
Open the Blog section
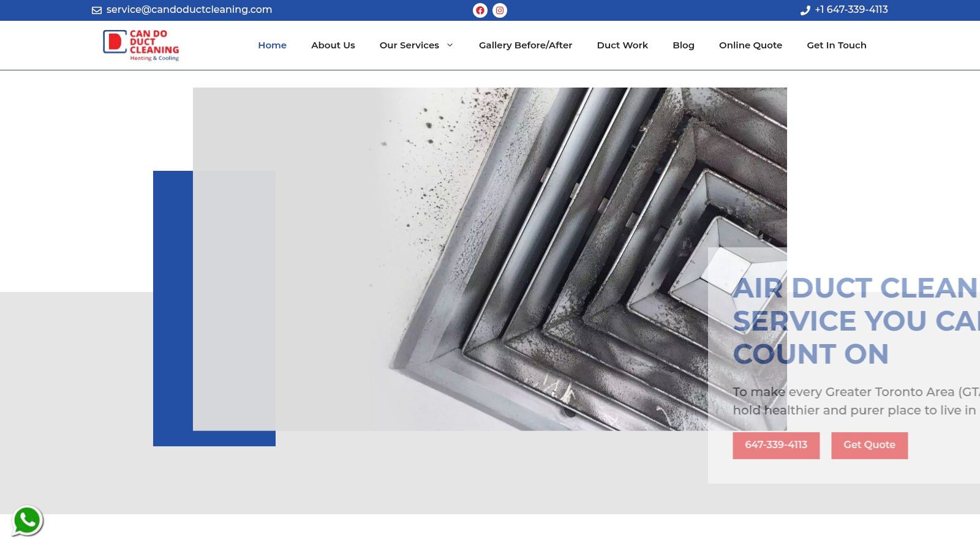[x=683, y=45]
